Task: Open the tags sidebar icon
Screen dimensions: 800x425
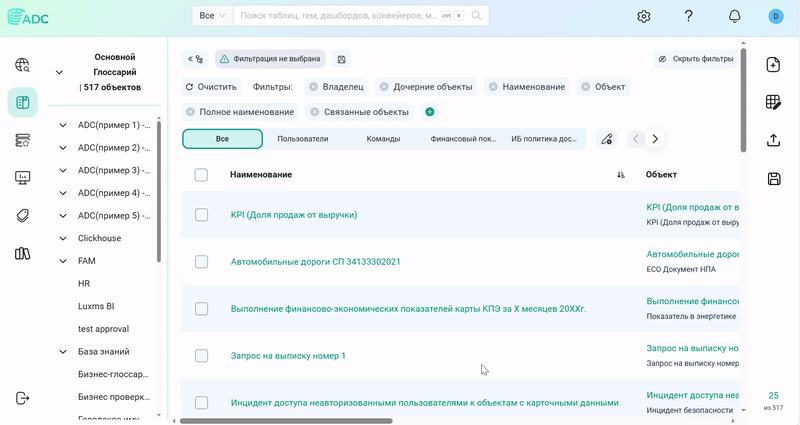Action: tap(22, 215)
